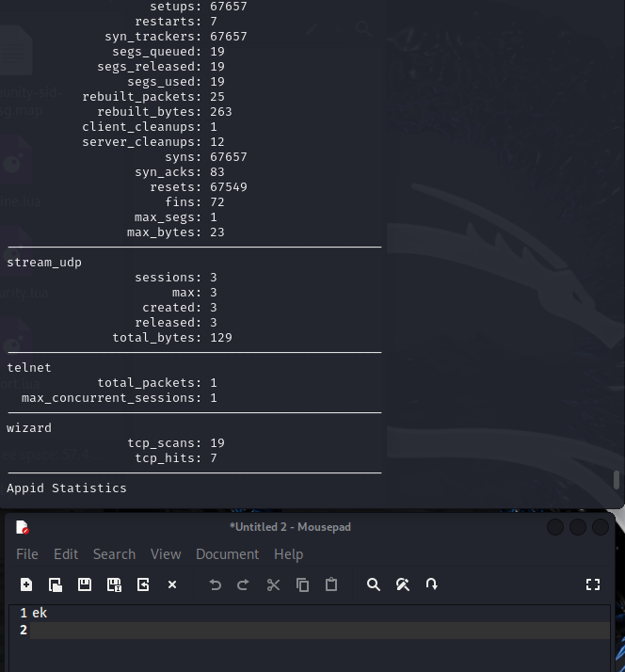Click "Appid Statistics" line in terminal
Screen dimensions: 625x672
coord(67,488)
